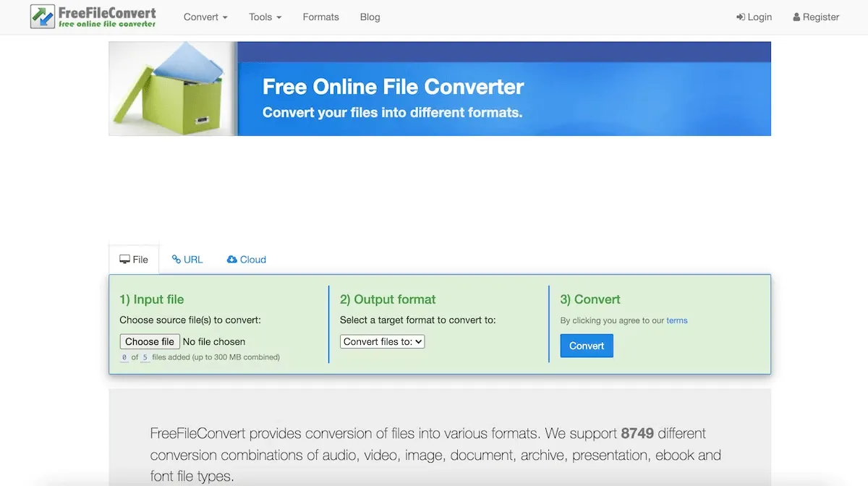Image resolution: width=868 pixels, height=486 pixels.
Task: Click the "Free Online File Converter" banner heading
Action: coord(393,87)
